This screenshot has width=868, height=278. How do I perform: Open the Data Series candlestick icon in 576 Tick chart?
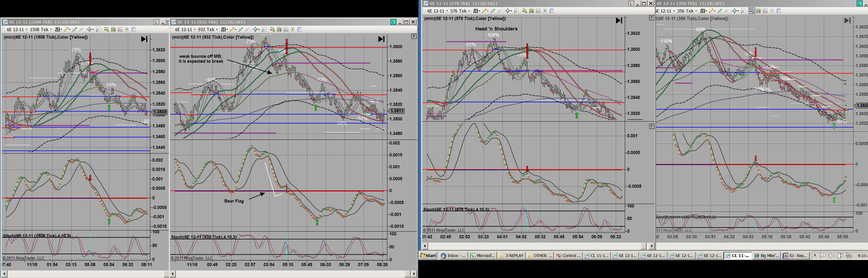(531, 11)
